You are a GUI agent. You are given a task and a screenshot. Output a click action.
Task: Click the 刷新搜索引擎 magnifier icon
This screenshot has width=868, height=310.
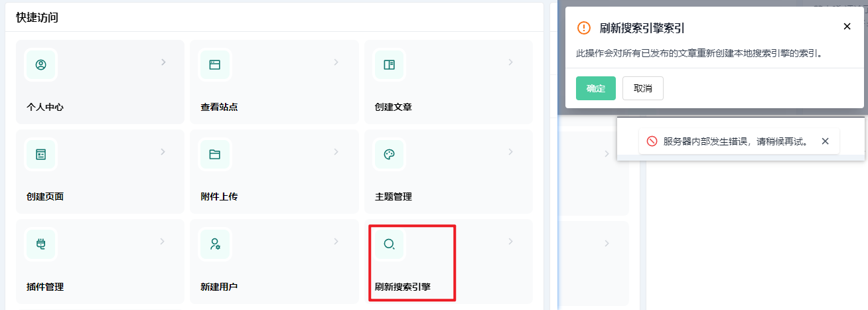click(x=389, y=244)
